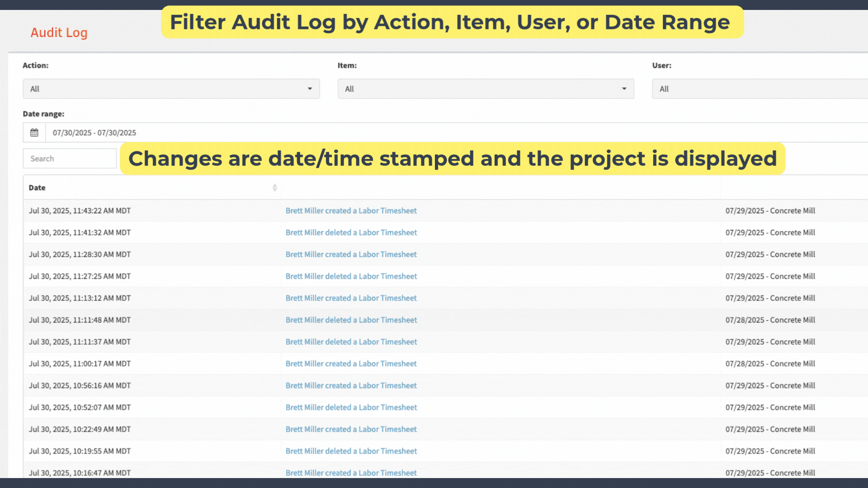This screenshot has width=868, height=488.
Task: Focus the Search text box
Action: (x=70, y=159)
